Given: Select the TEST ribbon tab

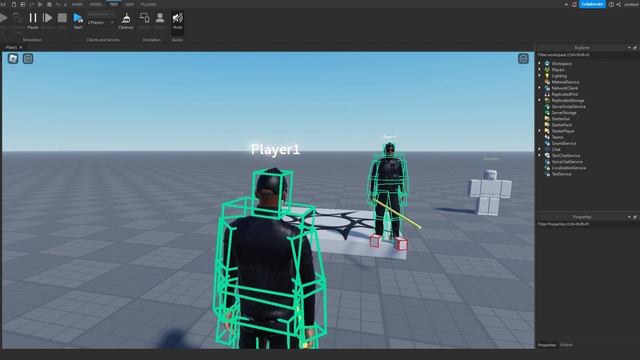Looking at the screenshot, I should tap(113, 4).
